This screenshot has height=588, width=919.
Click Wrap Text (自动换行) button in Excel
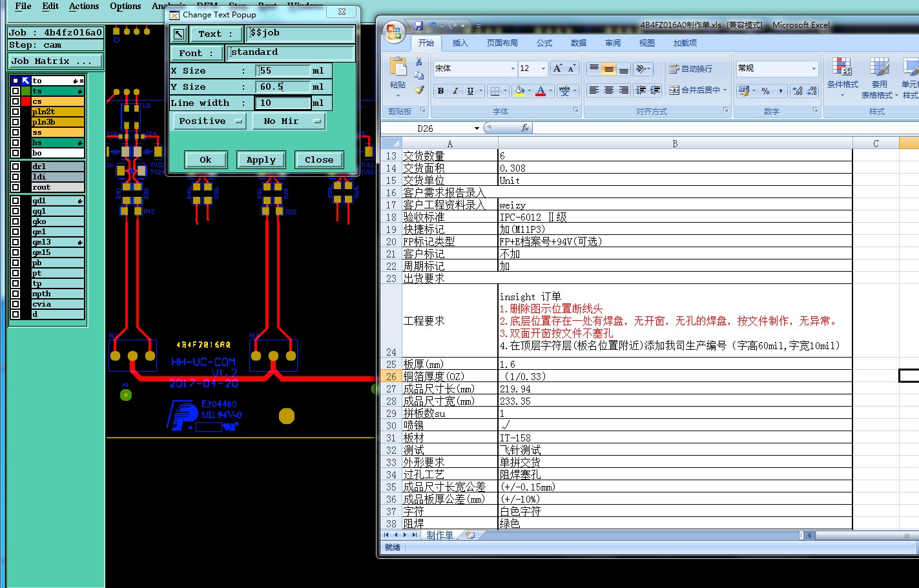pyautogui.click(x=691, y=68)
